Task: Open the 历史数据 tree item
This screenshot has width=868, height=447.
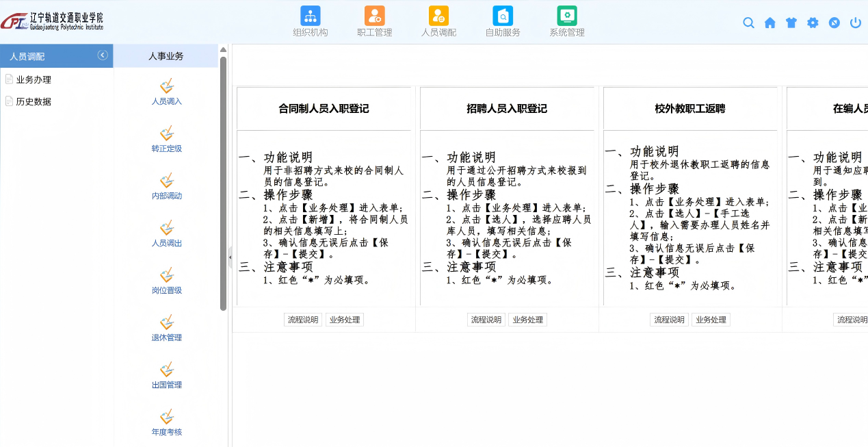Action: point(34,101)
